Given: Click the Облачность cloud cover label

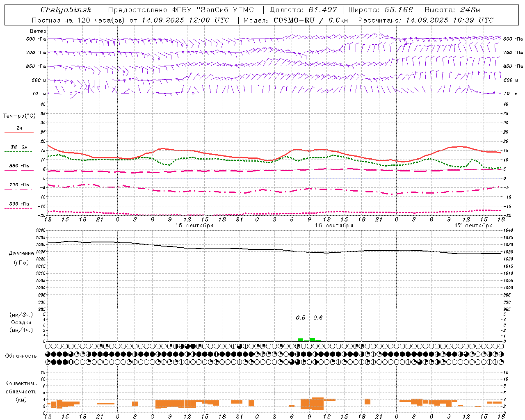Looking at the screenshot, I should point(21,356).
